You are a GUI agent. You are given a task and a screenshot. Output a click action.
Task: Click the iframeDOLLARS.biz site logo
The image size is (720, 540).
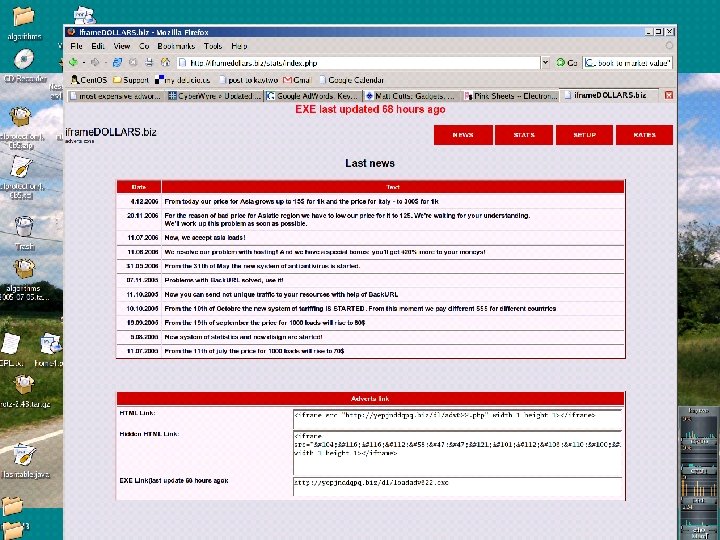111,133
